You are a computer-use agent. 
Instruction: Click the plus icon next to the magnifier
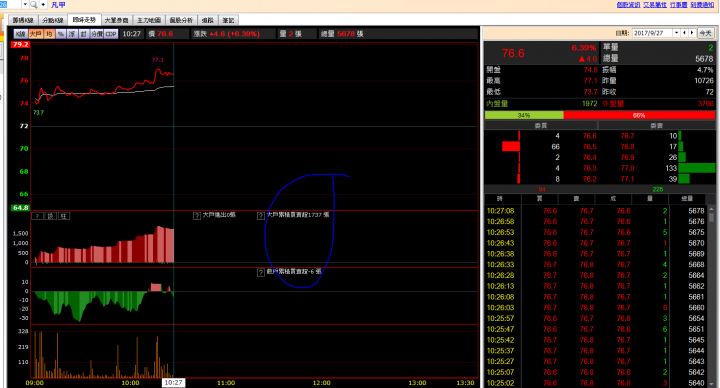(x=43, y=5)
